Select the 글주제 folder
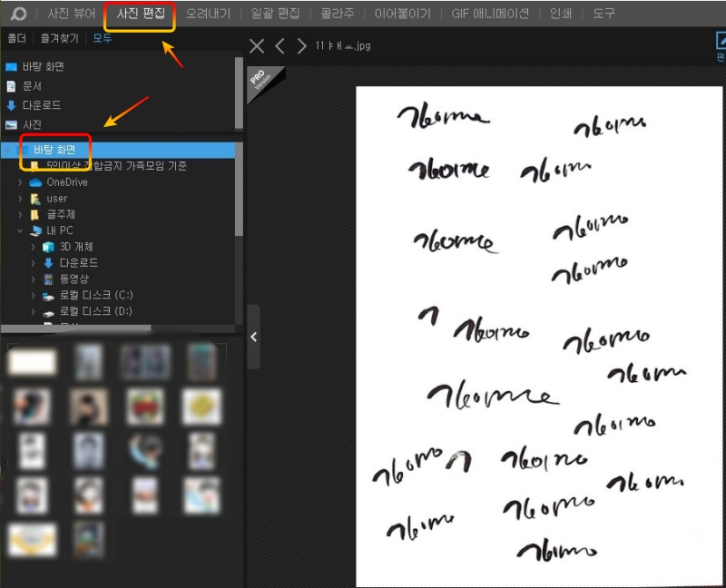The width and height of the screenshot is (726, 588). (60, 214)
